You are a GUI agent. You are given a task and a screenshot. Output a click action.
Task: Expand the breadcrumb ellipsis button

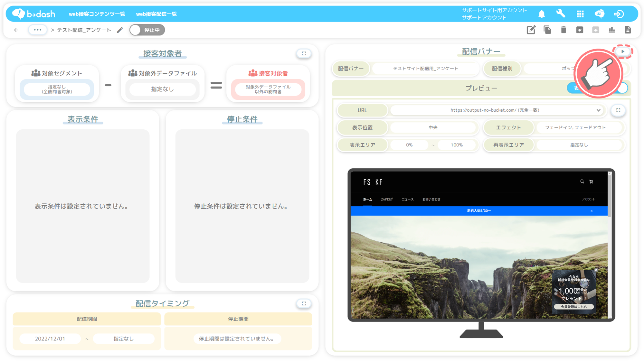[x=37, y=30]
